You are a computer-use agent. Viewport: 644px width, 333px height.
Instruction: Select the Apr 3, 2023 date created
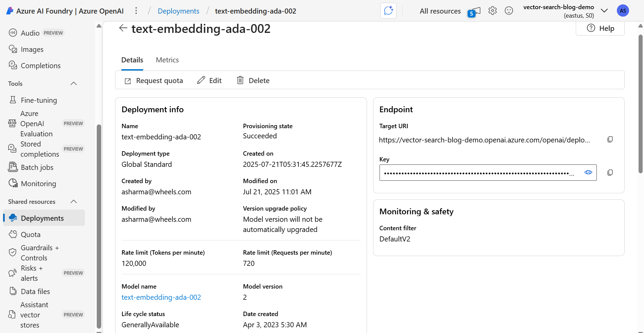(x=275, y=325)
